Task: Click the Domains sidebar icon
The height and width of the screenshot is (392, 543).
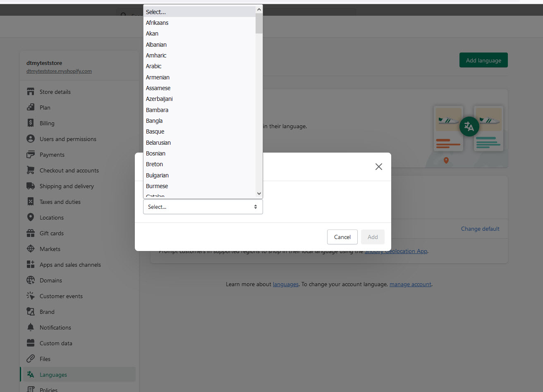Action: coord(31,280)
